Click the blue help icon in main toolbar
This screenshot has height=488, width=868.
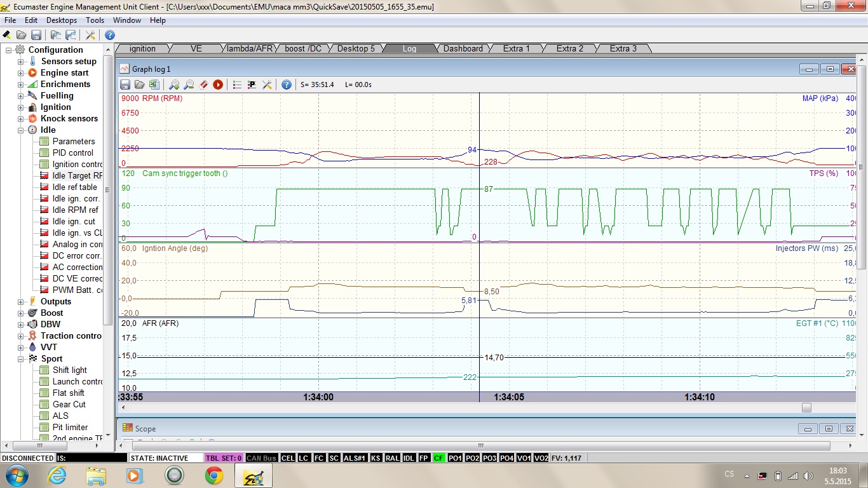point(109,35)
